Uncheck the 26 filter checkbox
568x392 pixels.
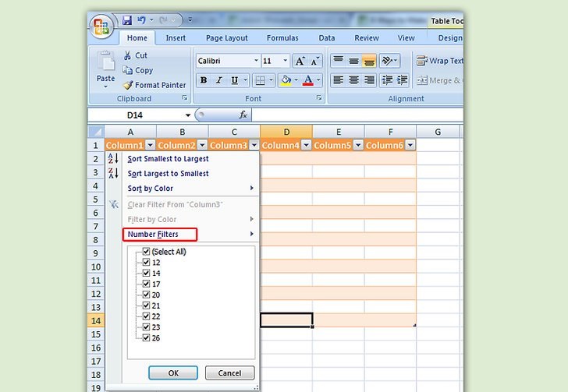[146, 337]
